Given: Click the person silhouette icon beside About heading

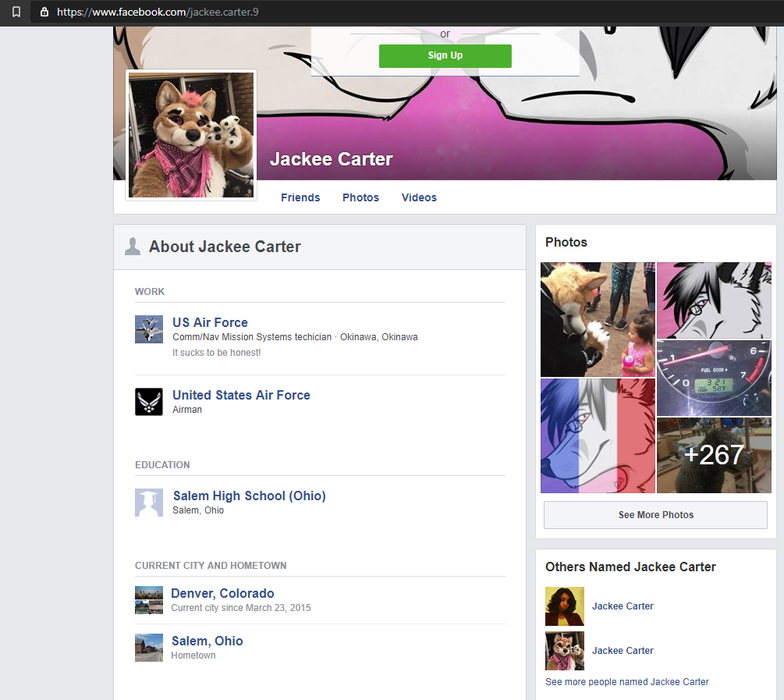Looking at the screenshot, I should pyautogui.click(x=133, y=246).
